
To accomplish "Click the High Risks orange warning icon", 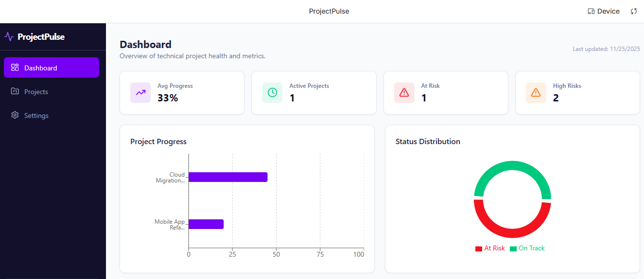I will (x=536, y=93).
